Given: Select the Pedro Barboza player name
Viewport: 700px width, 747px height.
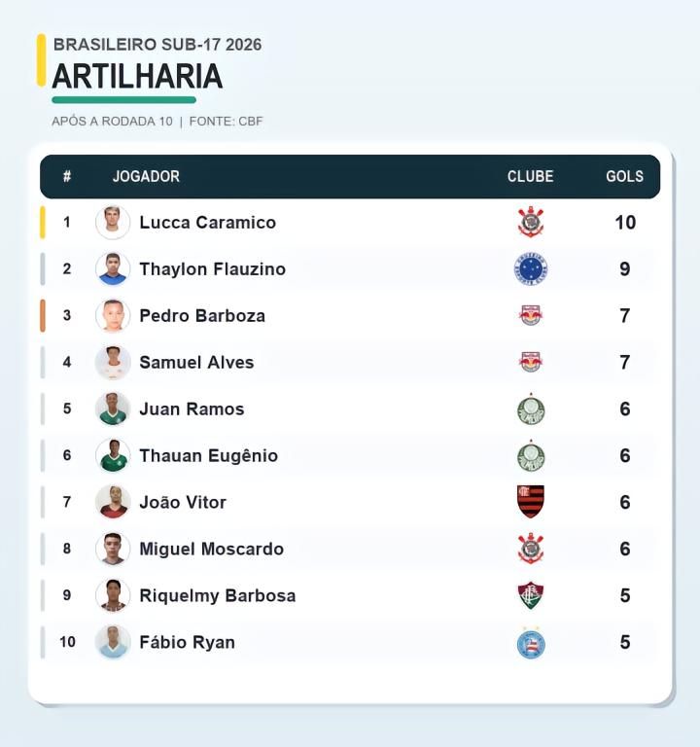Looking at the screenshot, I should (x=202, y=315).
